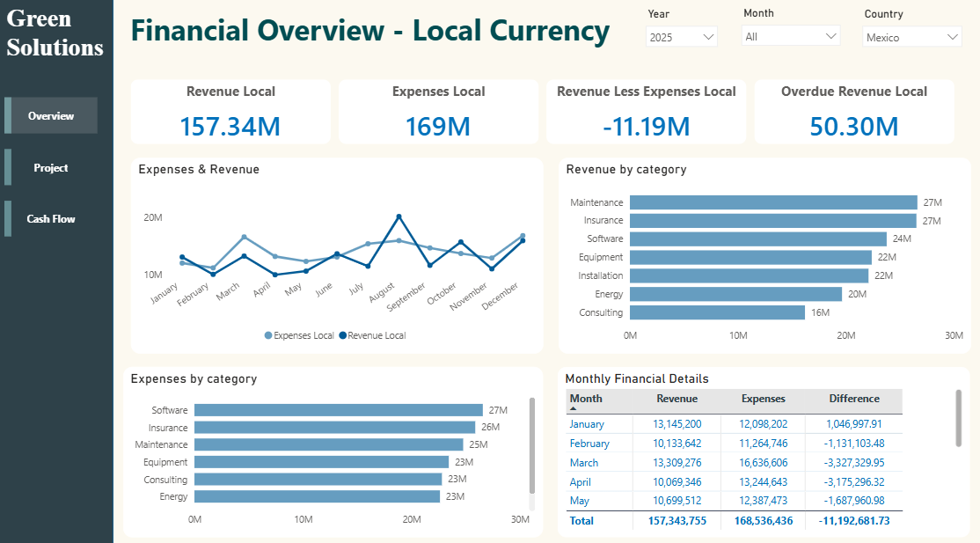This screenshot has height=543, width=980.
Task: Click the Expenses & Revenue chart title
Action: [199, 170]
